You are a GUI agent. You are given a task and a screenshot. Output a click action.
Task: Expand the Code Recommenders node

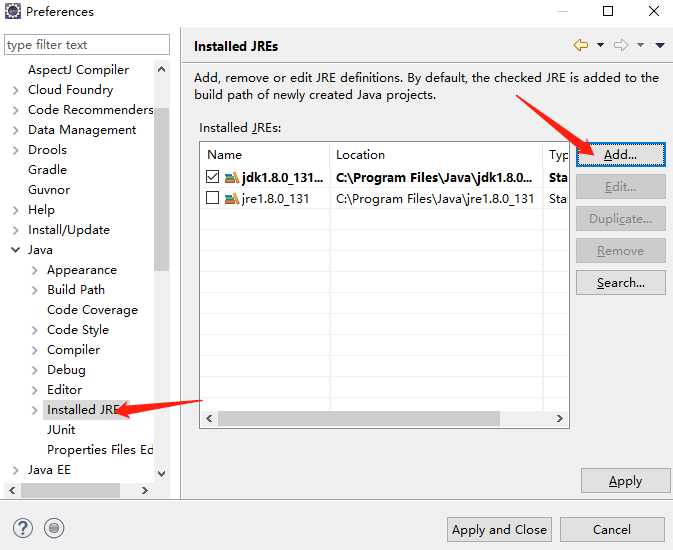(x=15, y=110)
